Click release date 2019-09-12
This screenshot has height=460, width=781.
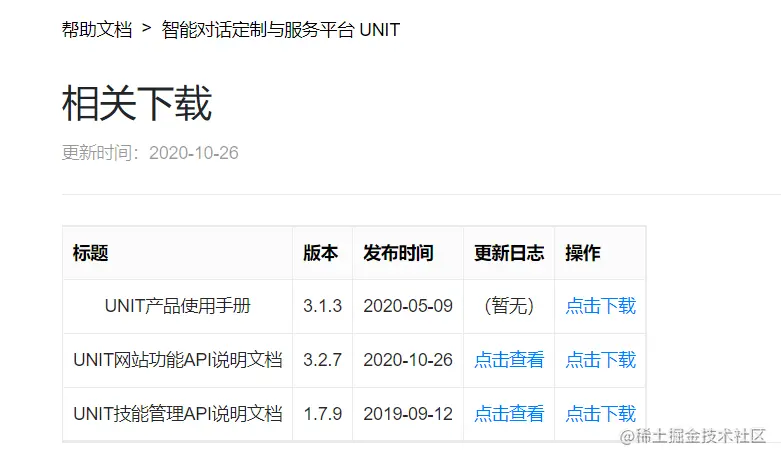coord(408,413)
